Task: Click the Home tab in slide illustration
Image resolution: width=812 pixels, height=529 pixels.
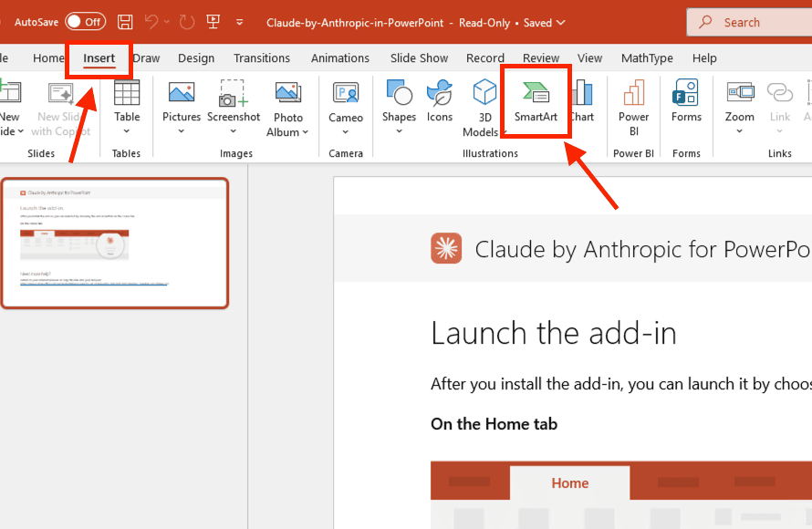Action: (569, 482)
